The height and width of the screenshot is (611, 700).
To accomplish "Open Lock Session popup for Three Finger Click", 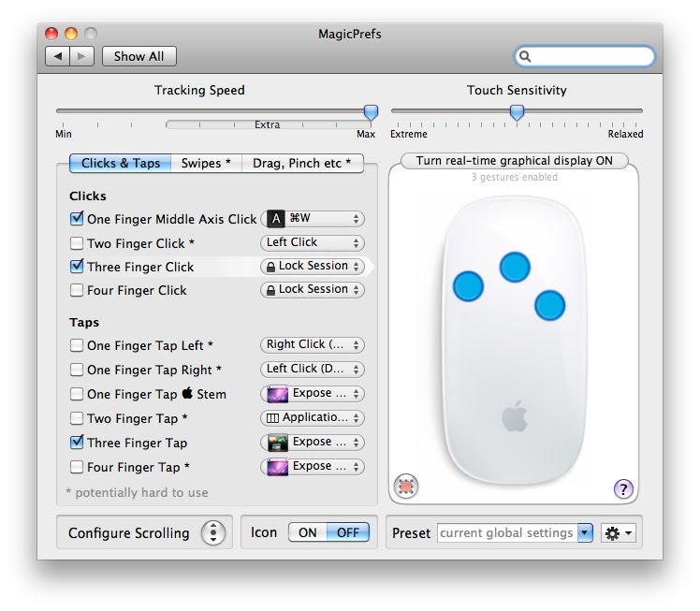I will click(x=313, y=267).
